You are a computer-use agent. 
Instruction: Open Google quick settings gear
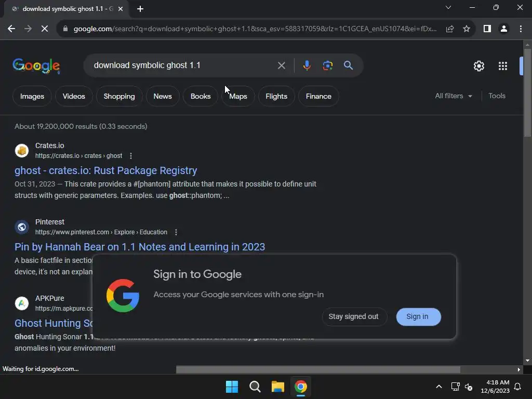coord(478,66)
